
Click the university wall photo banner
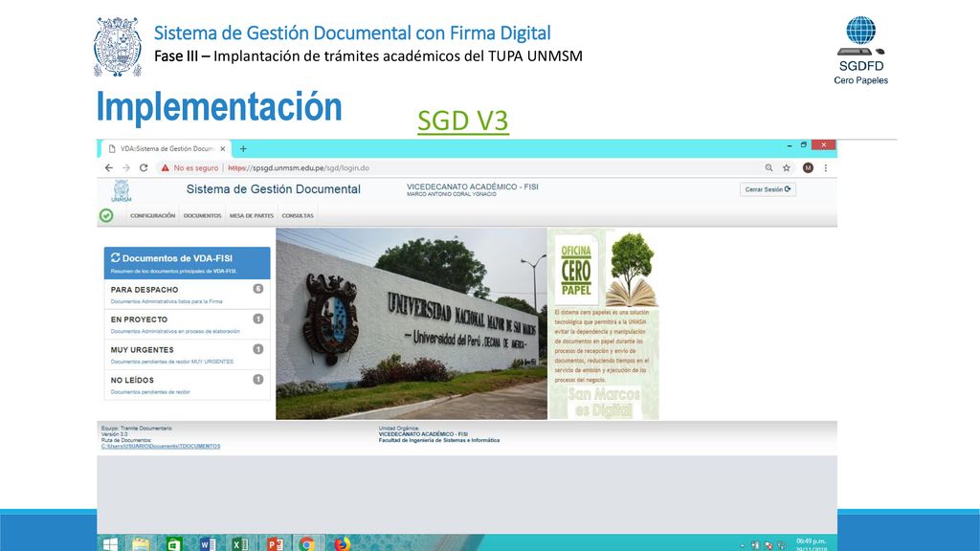412,323
